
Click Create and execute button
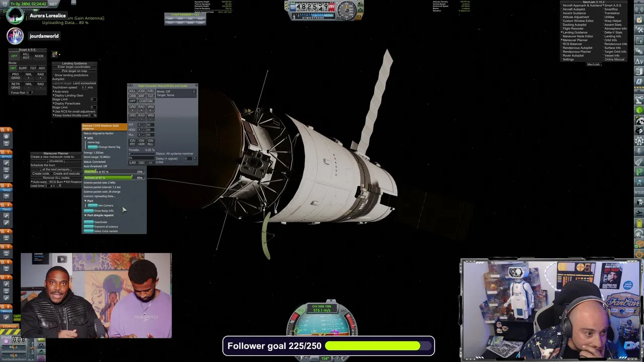point(66,173)
